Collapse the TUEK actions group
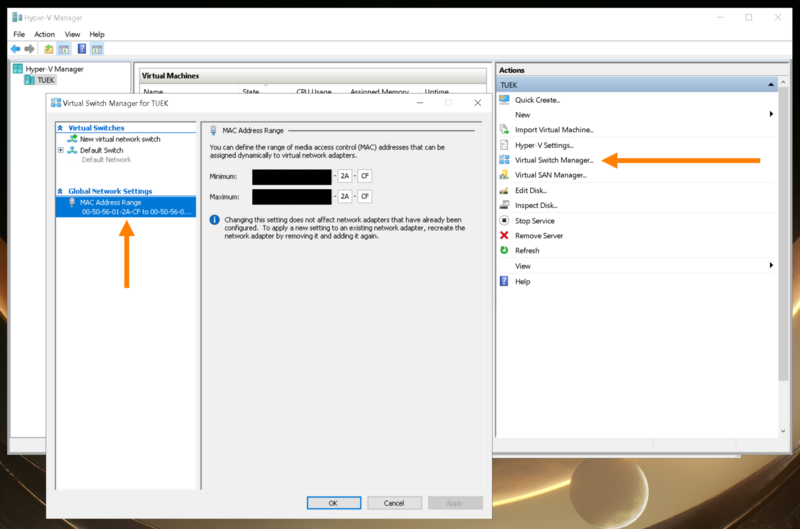Viewport: 800px width, 529px height. (771, 85)
